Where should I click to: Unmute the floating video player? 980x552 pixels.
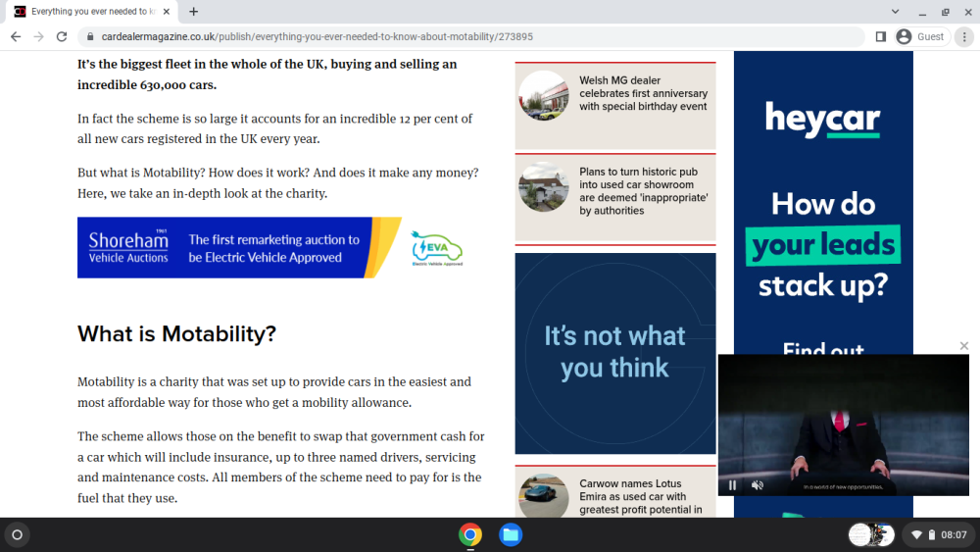[758, 485]
